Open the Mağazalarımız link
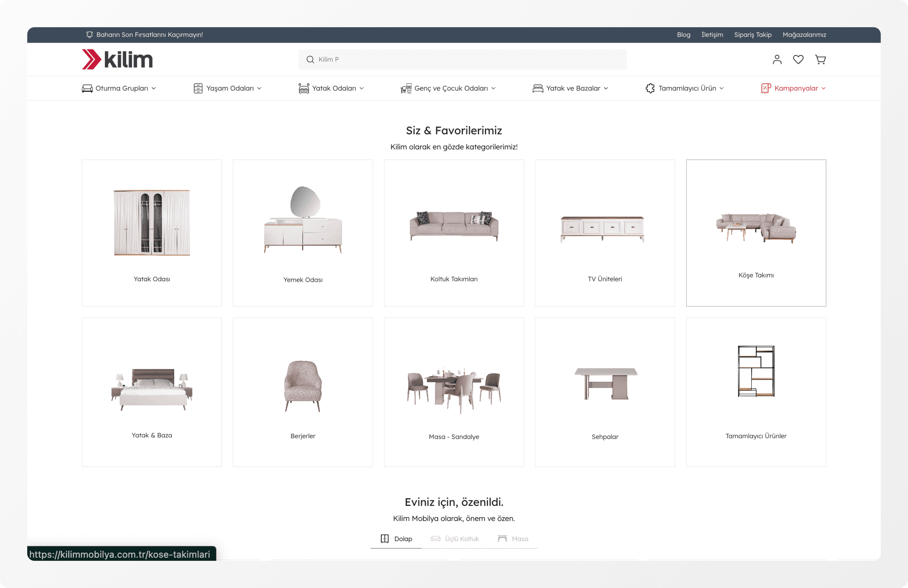 pos(804,35)
